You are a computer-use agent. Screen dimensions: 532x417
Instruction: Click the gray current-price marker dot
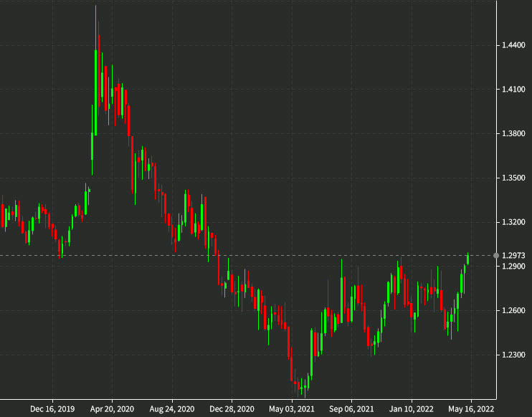point(496,256)
